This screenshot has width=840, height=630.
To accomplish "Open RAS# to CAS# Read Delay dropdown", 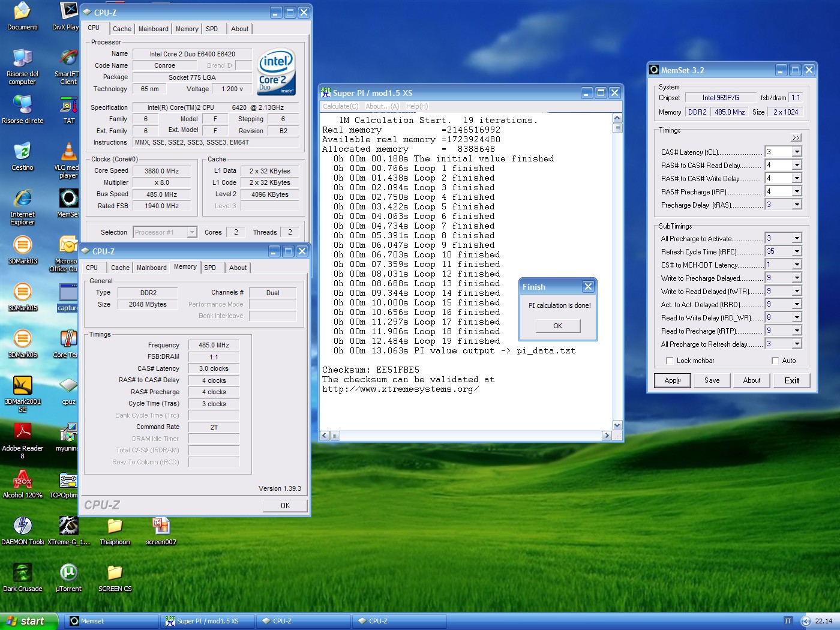I will click(797, 165).
